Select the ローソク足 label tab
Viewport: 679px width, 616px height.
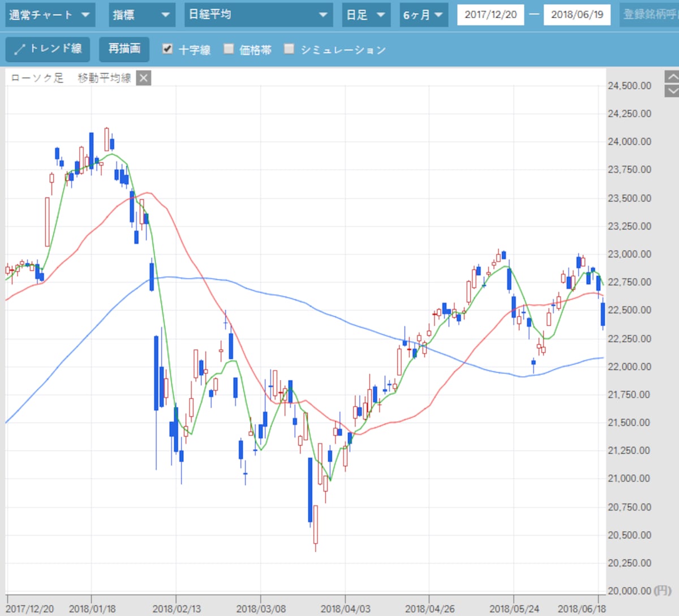(37, 78)
